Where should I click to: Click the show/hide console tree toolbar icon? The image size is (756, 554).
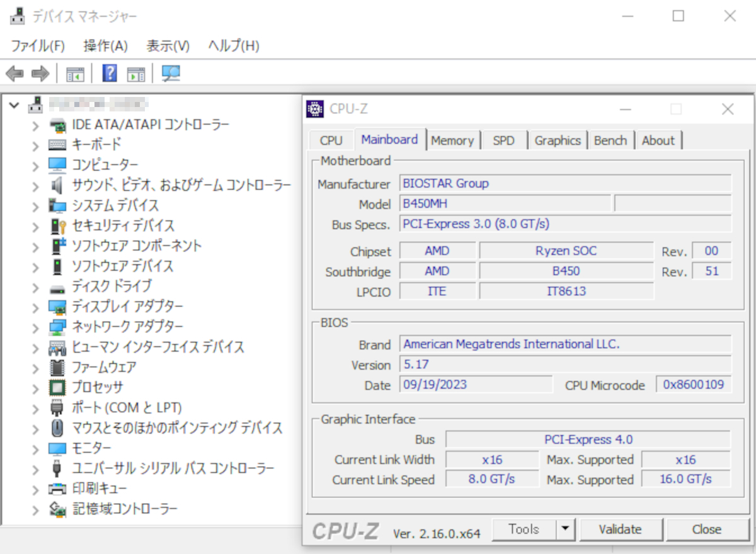point(75,73)
